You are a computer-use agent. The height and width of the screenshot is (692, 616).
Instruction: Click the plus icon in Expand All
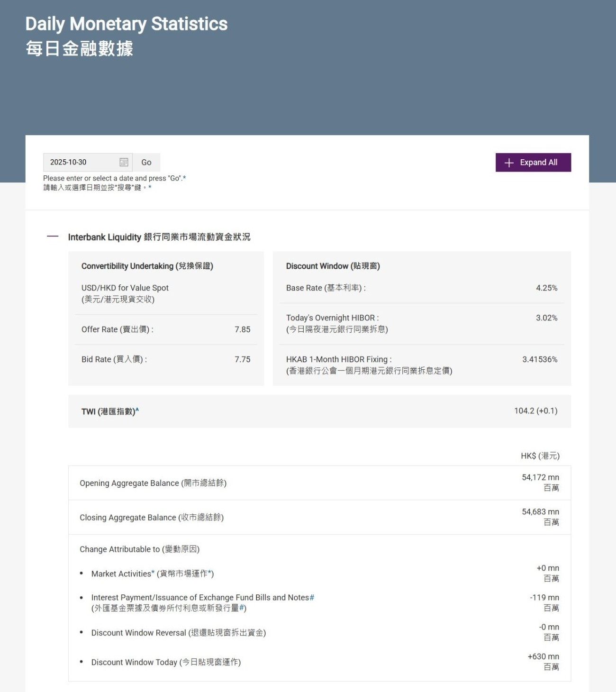509,163
